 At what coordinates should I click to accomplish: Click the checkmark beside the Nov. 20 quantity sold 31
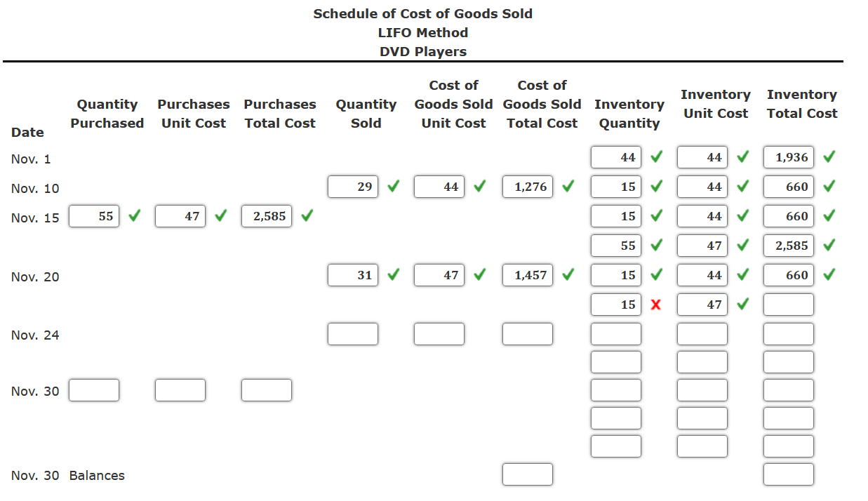(x=393, y=275)
